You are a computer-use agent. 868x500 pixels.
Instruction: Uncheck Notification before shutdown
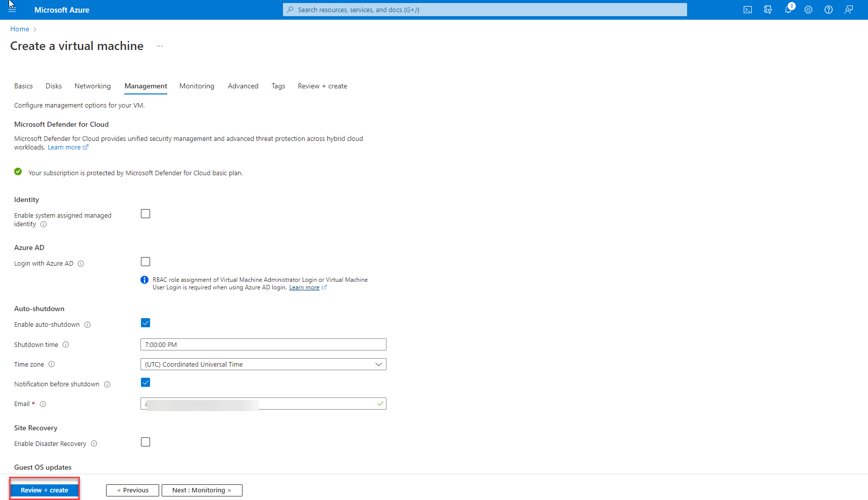[x=146, y=382]
